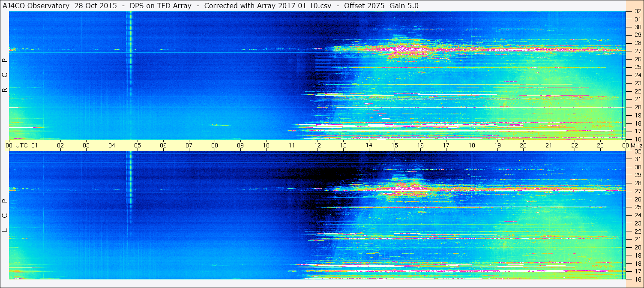The height and width of the screenshot is (288, 644).
Task: Click the 32 MHz tick of RCP panel
Action: [x=637, y=12]
